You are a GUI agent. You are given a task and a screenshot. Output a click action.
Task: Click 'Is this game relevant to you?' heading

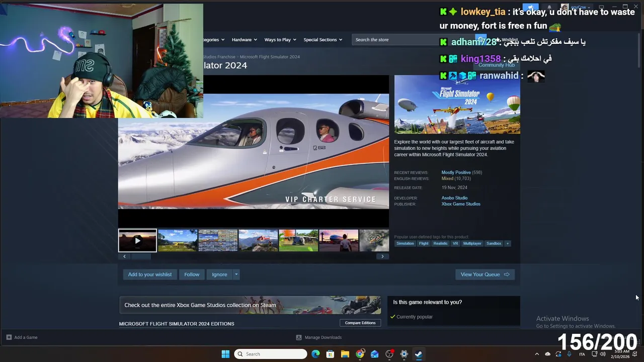click(x=427, y=302)
